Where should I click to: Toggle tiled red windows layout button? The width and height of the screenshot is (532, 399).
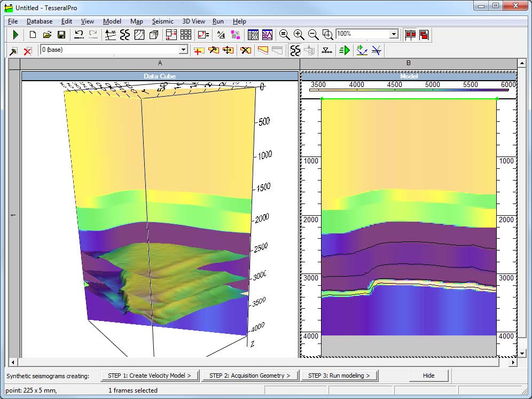click(410, 35)
